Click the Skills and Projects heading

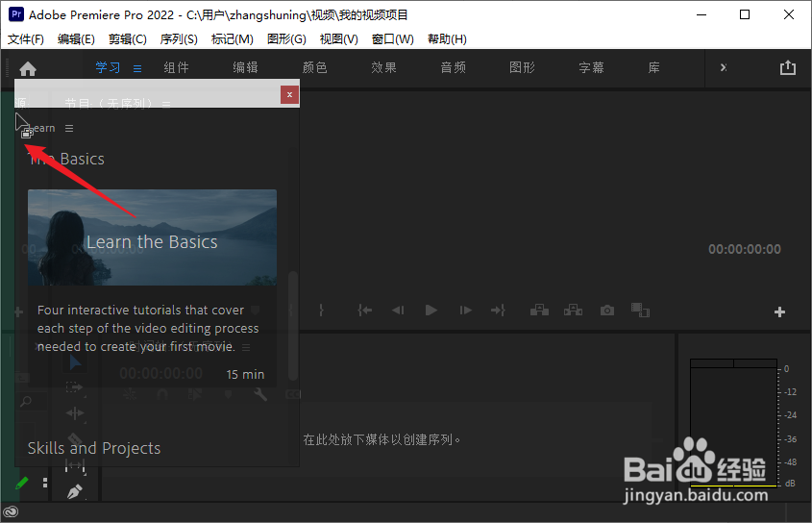coord(94,448)
